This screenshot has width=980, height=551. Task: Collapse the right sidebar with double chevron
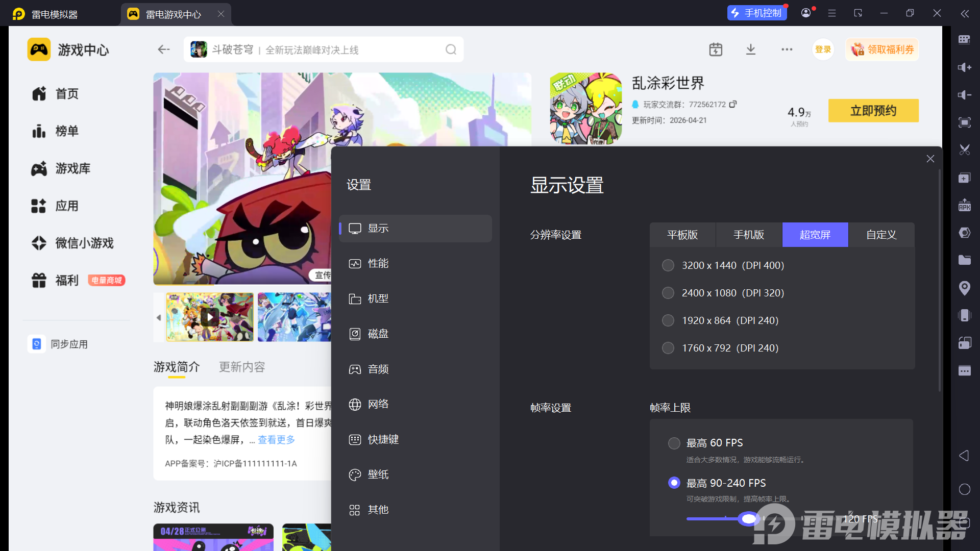965,13
